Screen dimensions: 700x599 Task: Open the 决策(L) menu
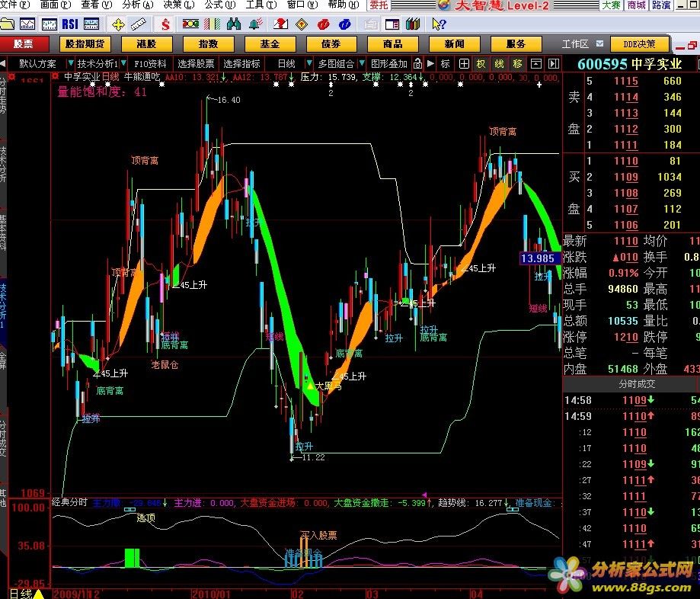click(178, 5)
